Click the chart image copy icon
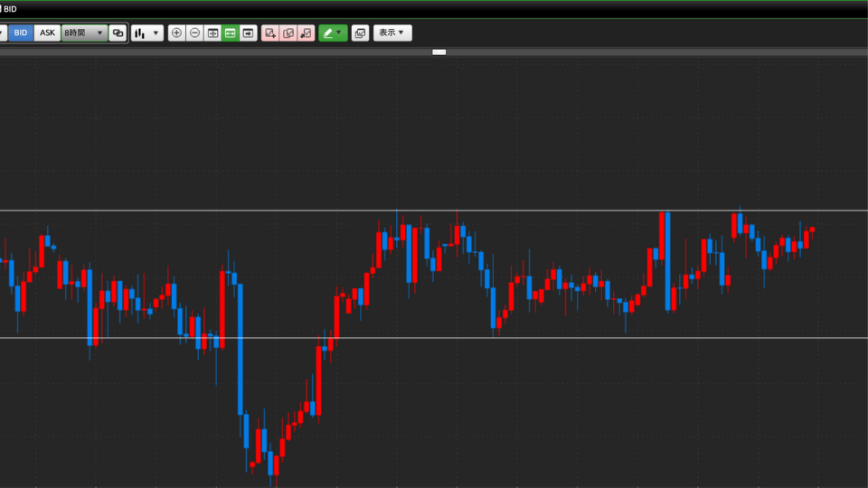 (360, 33)
